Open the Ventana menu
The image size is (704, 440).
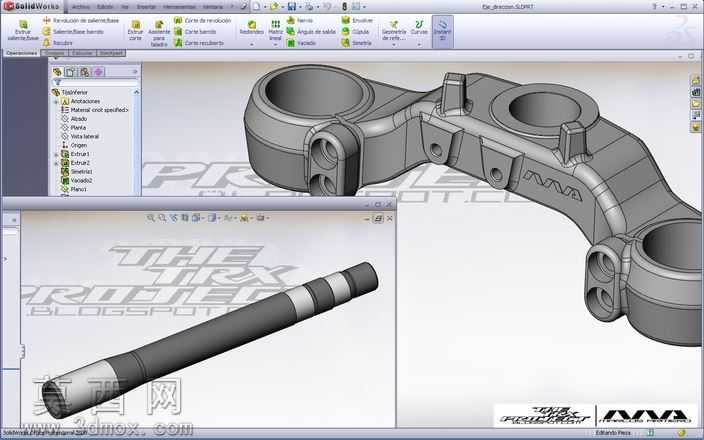coord(212,7)
